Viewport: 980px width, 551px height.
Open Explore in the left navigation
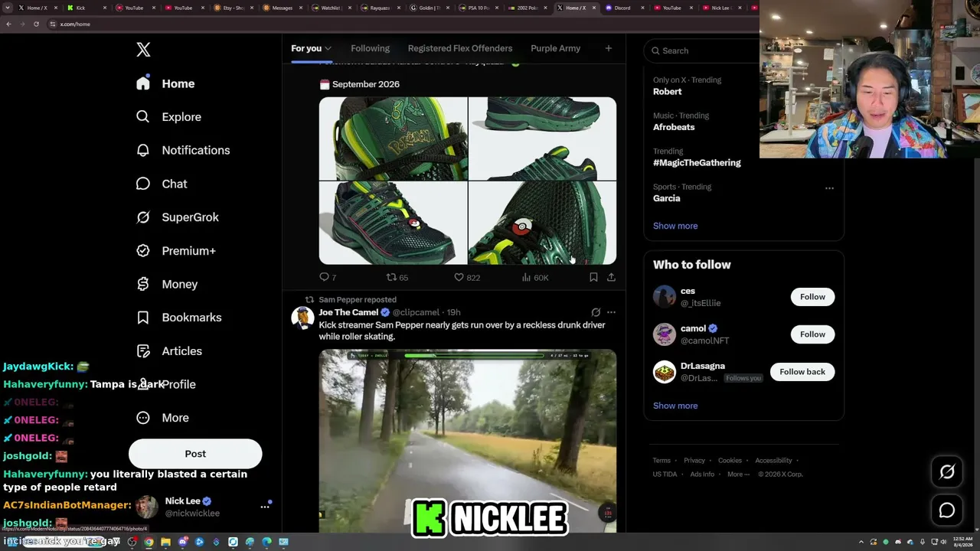169,117
